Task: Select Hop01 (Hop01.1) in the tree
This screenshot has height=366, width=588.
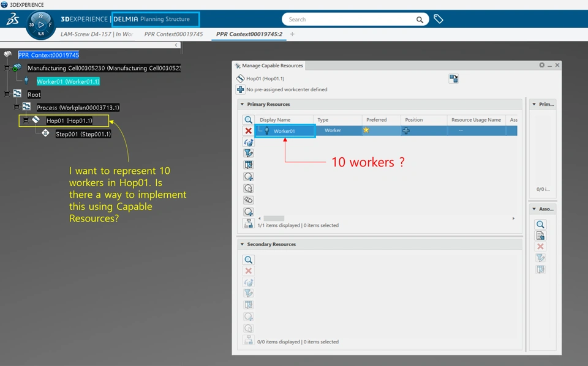Action: 69,121
